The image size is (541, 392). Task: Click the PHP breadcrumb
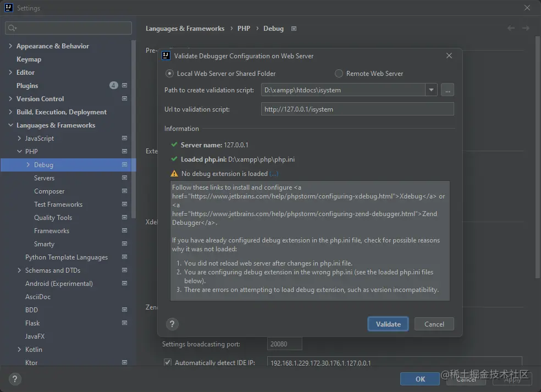pyautogui.click(x=244, y=28)
